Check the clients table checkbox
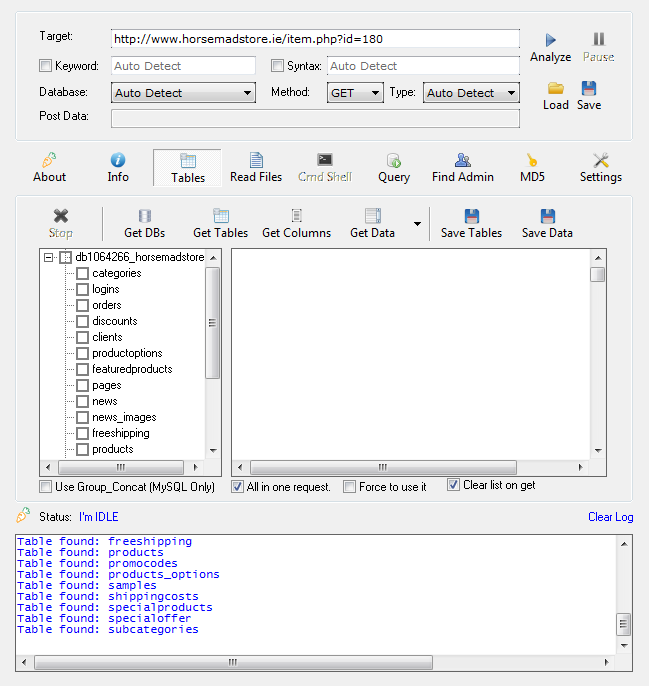Screen dimensions: 649x686 pos(82,337)
